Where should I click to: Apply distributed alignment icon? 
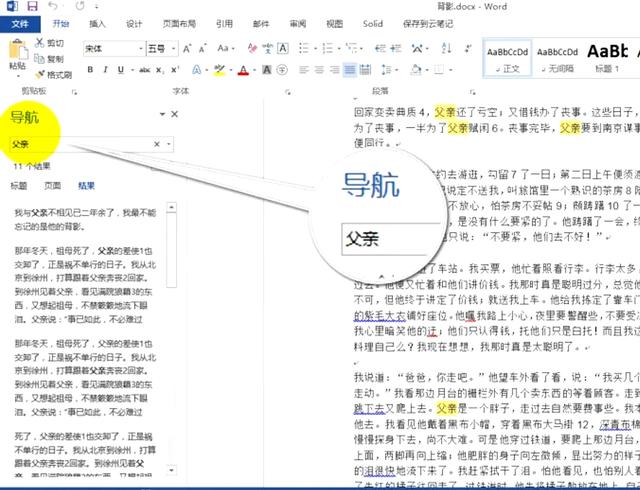click(x=365, y=70)
